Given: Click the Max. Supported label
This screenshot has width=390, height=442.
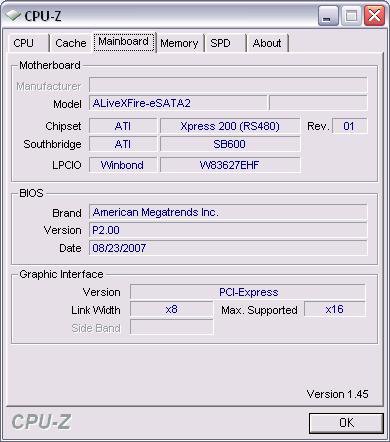Looking at the screenshot, I should pyautogui.click(x=259, y=310).
